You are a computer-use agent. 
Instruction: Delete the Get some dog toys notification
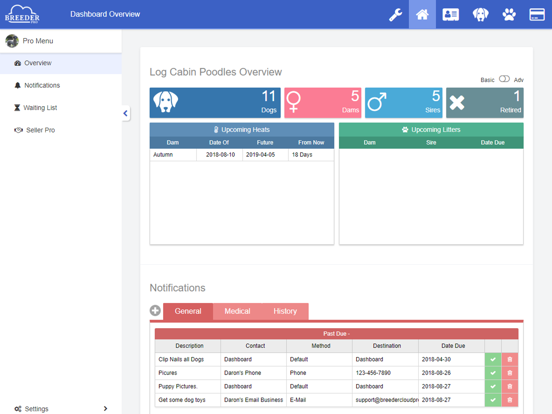pyautogui.click(x=510, y=400)
